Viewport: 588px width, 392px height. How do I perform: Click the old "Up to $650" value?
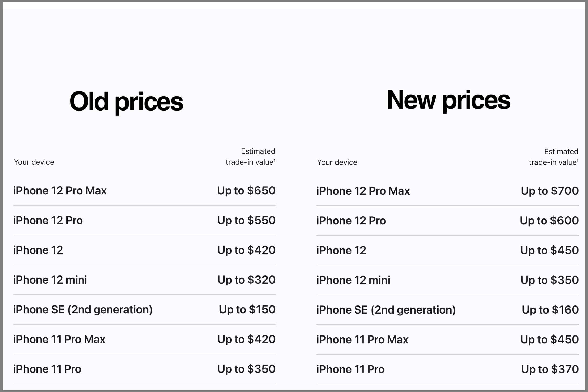pyautogui.click(x=246, y=191)
